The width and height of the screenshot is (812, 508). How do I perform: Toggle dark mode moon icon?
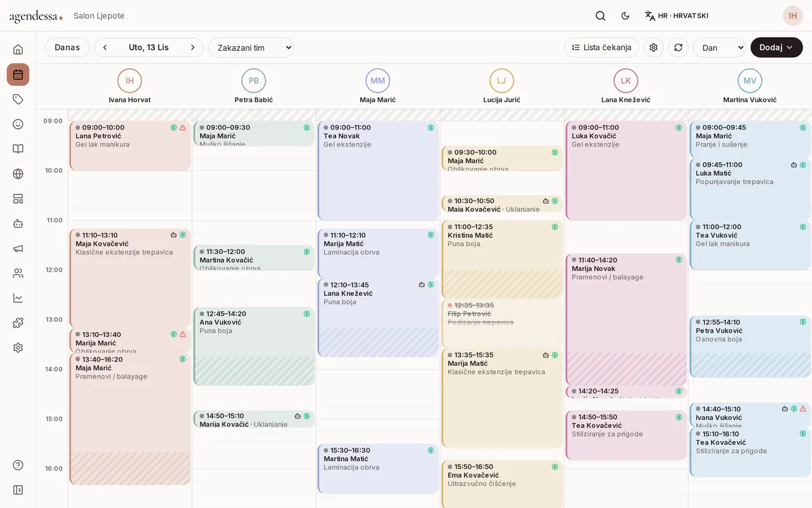[625, 16]
